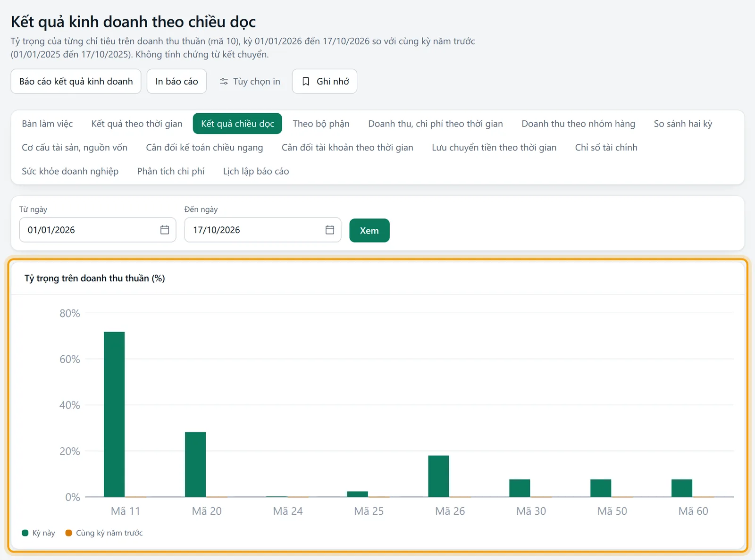Select Cân đối kế toán chiều ngang tab
This screenshot has width=755, height=560.
click(204, 148)
